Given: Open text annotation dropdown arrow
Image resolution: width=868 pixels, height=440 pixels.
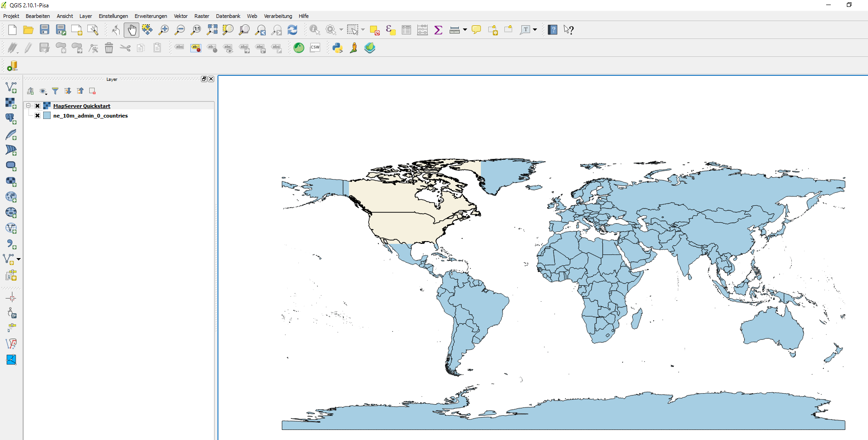Looking at the screenshot, I should click(x=535, y=30).
